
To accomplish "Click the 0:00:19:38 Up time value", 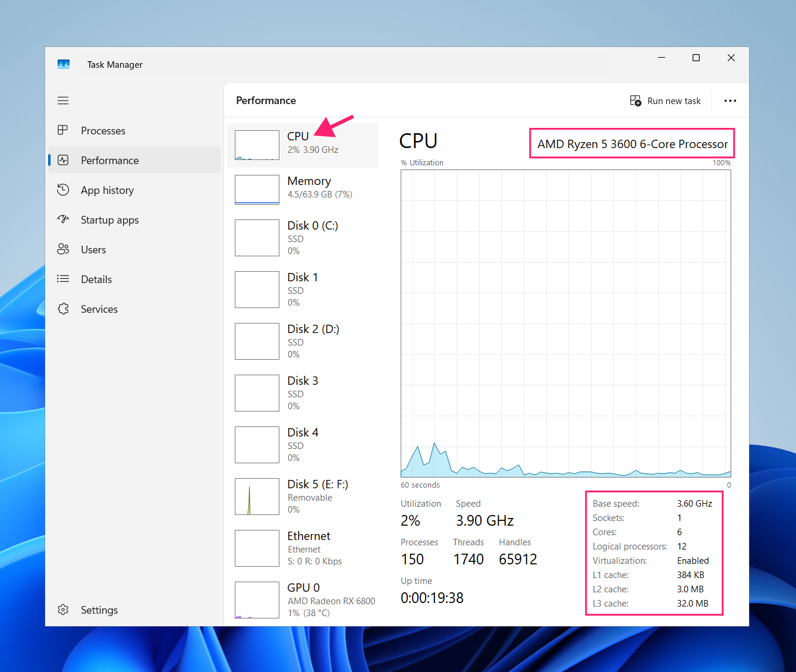I will pyautogui.click(x=432, y=598).
